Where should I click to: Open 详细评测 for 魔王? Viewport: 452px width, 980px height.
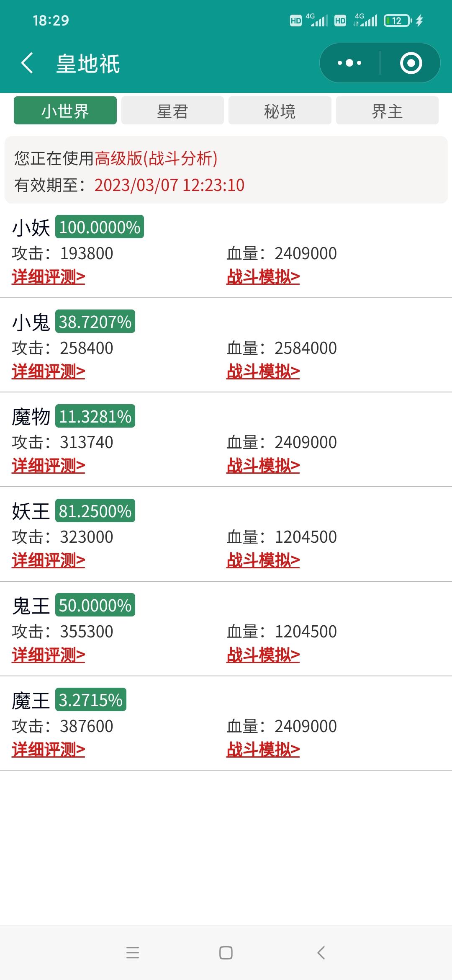point(49,750)
